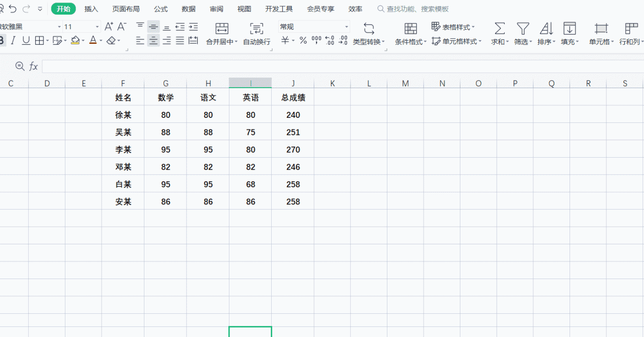Toggle italic formatting

[13, 41]
